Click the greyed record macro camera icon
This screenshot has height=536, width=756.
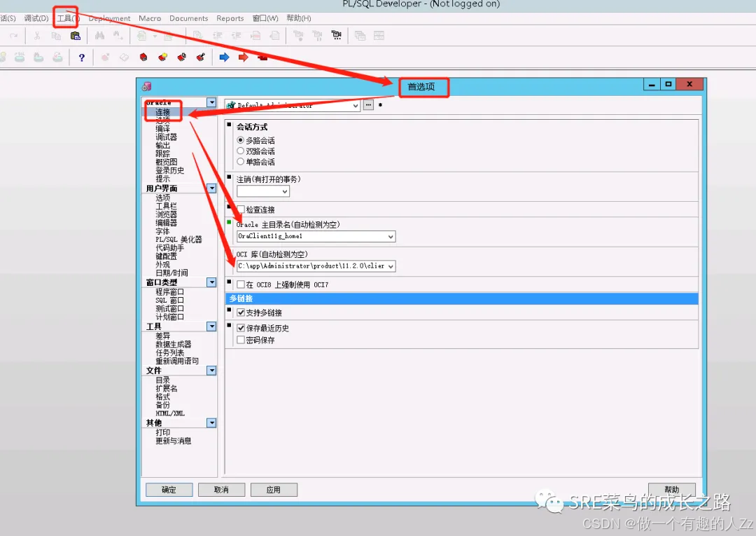click(x=298, y=35)
